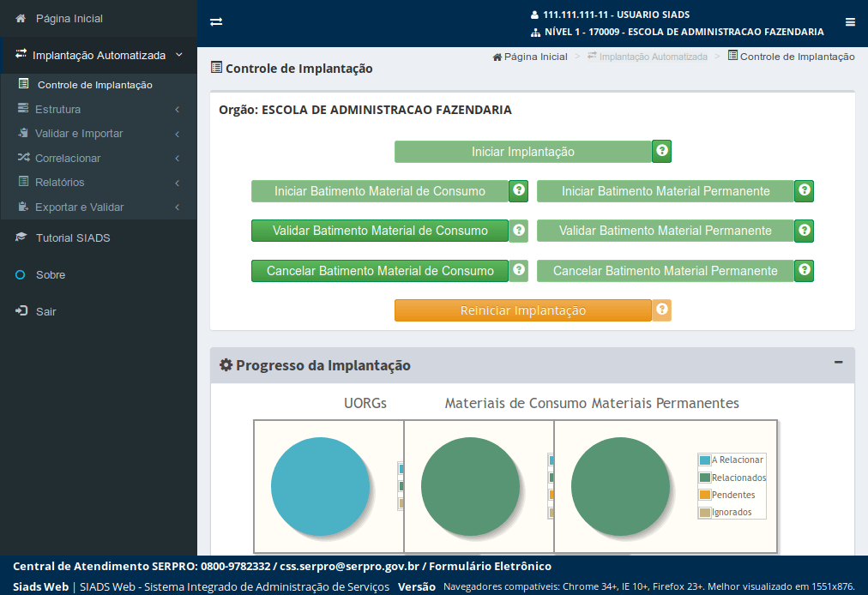Collapse the Progresso da Implantação panel
This screenshot has height=595, width=868.
click(839, 362)
